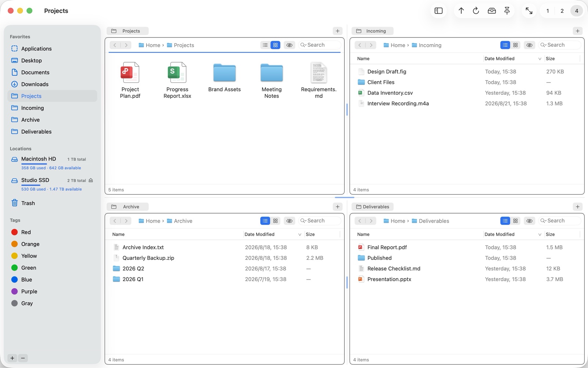The image size is (588, 368).
Task: Click the drive tray icon in the top toolbar
Action: tap(492, 11)
